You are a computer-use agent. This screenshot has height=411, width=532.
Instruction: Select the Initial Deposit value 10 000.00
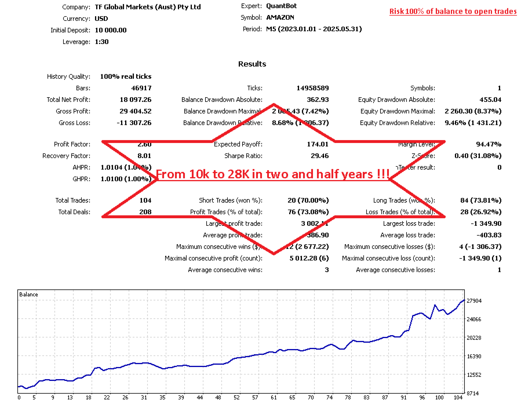110,30
